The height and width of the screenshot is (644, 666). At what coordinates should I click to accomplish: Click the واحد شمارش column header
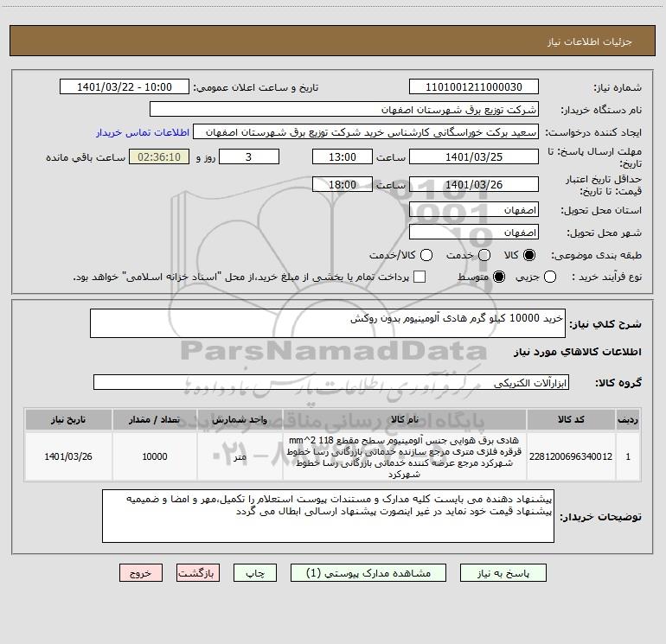click(x=240, y=419)
